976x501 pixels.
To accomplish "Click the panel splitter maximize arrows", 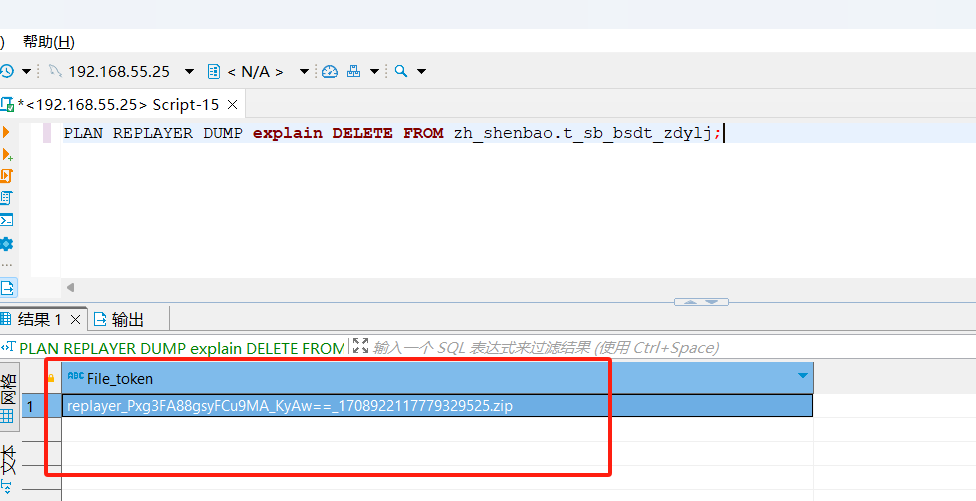I will (x=702, y=302).
